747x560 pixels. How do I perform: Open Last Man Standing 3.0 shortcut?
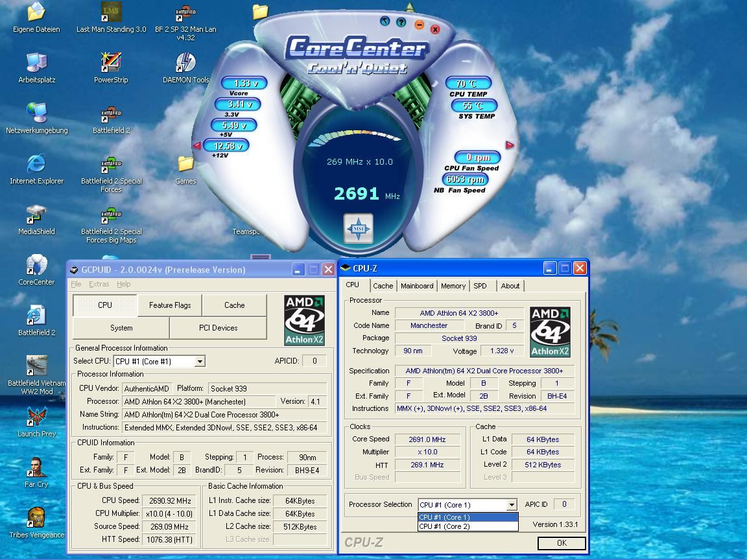click(x=111, y=18)
